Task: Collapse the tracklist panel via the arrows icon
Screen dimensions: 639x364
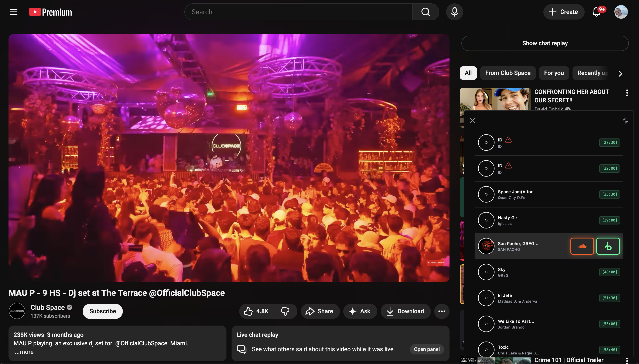Action: [x=625, y=121]
